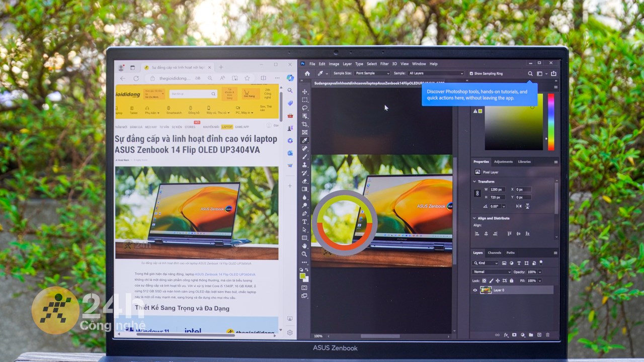Delete layer with trash icon
Viewport: 644px width, 362px height.
[x=547, y=335]
